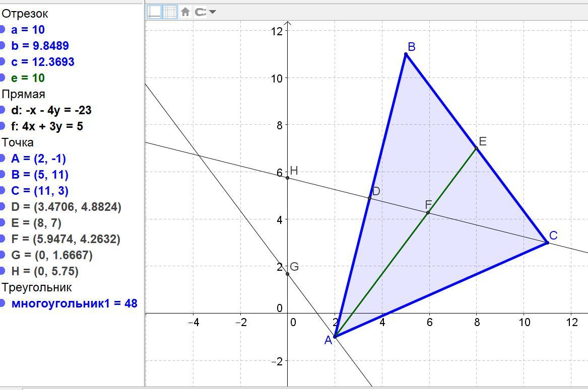
Task: Click the visibility bullet next to многоугольник1
Action: pos(3,303)
